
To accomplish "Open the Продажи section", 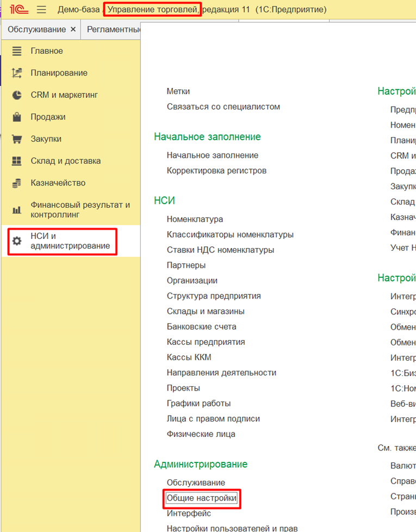I will point(48,117).
